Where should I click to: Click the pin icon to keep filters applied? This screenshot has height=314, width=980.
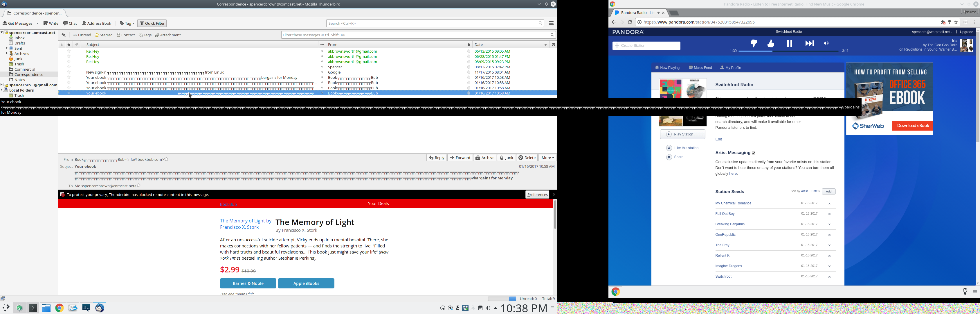[64, 35]
